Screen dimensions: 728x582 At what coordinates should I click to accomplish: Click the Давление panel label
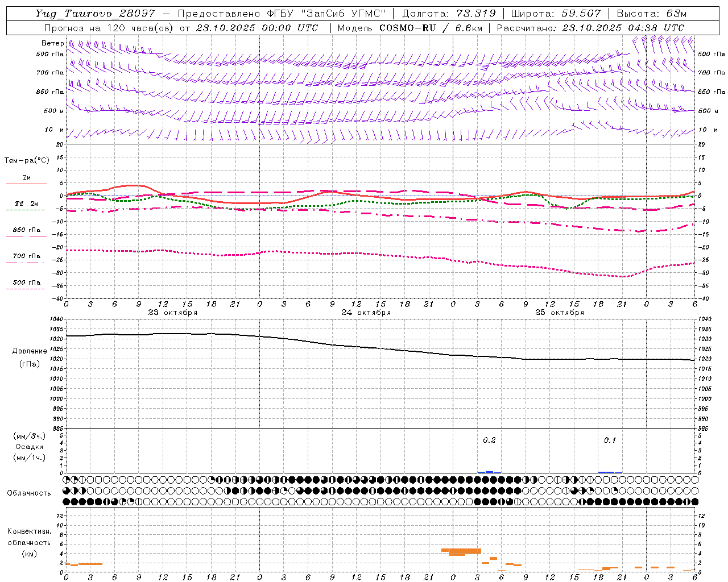(x=30, y=351)
